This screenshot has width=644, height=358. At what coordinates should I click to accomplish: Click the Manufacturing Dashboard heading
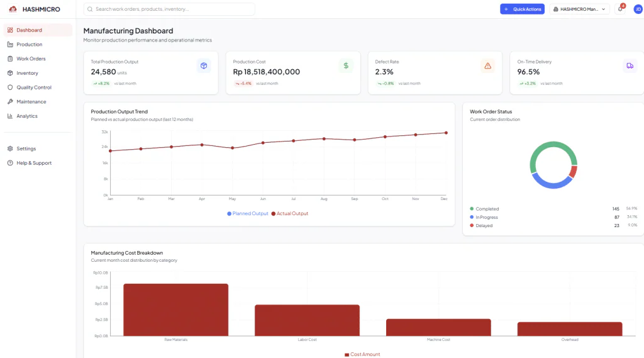pos(128,31)
